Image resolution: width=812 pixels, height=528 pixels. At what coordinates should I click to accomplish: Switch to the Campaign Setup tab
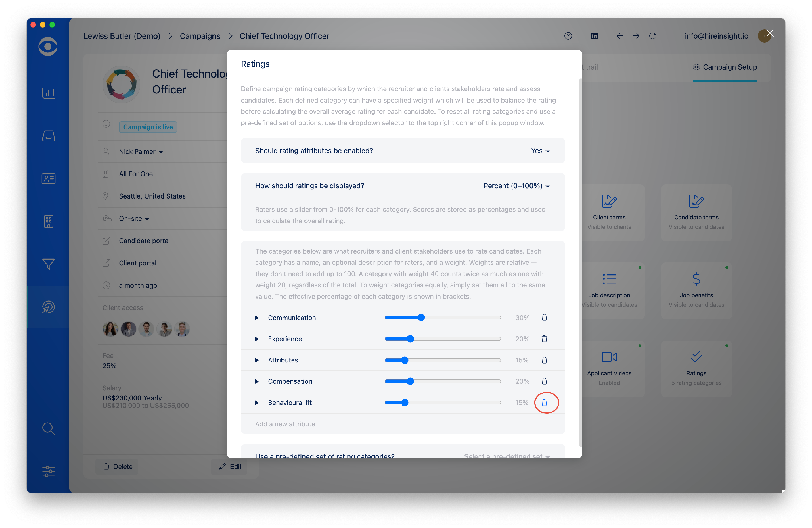click(x=725, y=67)
